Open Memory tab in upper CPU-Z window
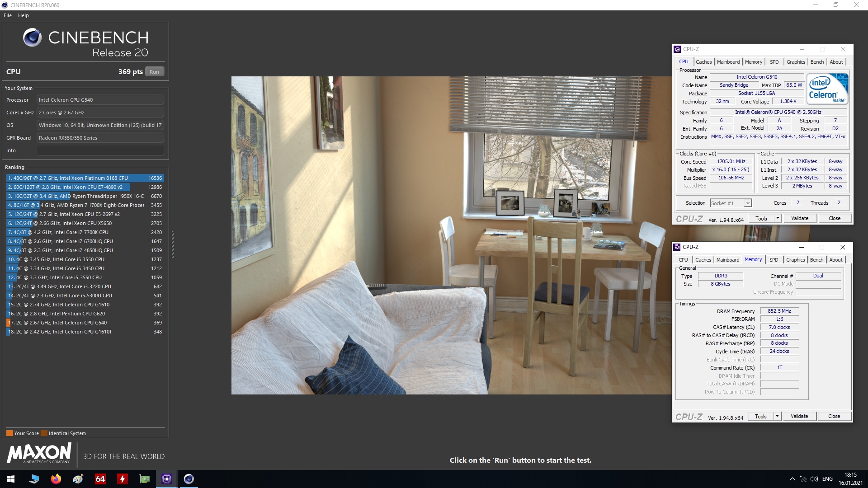Image resolution: width=868 pixels, height=488 pixels. (x=754, y=62)
